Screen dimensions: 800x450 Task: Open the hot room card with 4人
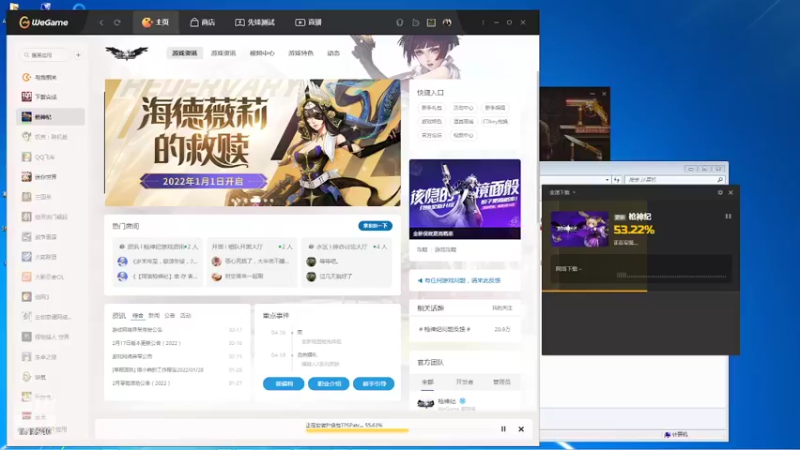(346, 261)
